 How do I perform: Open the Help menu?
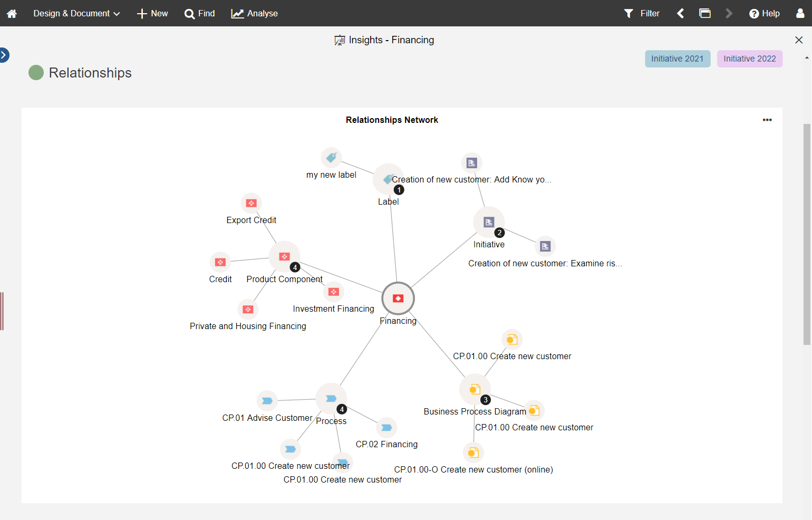[765, 13]
